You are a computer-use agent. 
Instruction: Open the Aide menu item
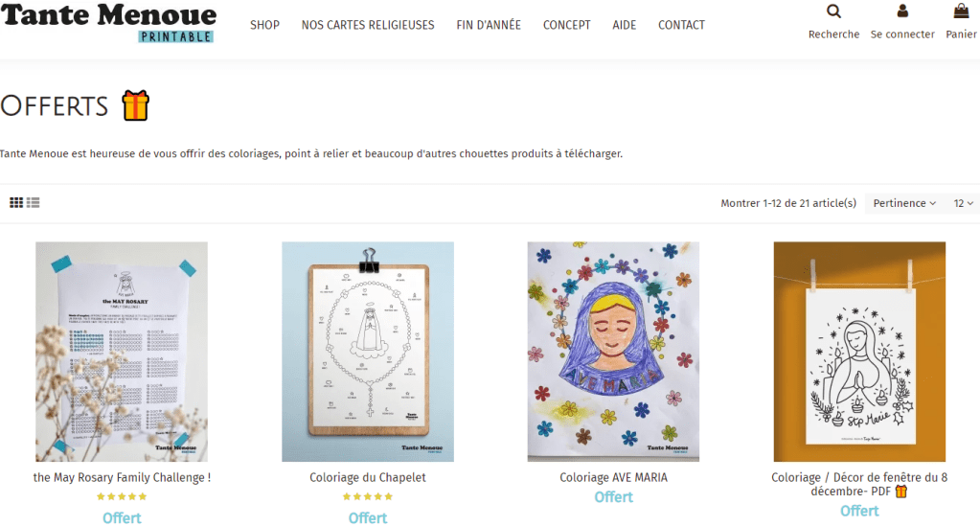click(624, 25)
